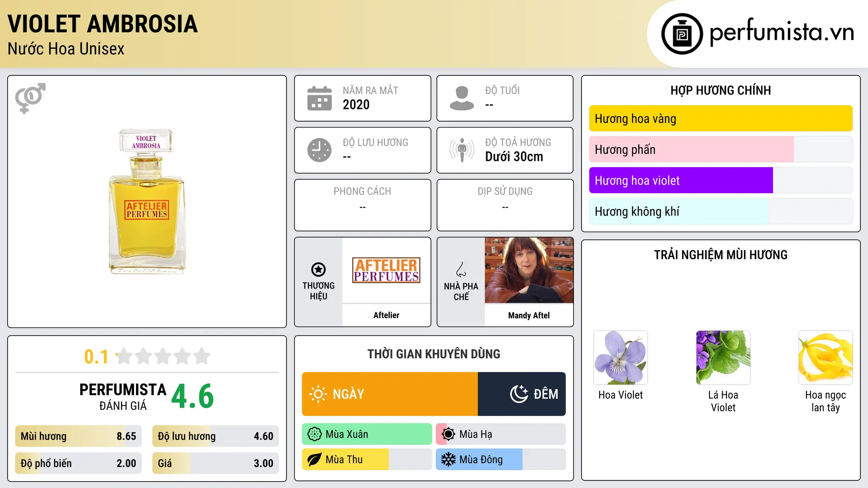Image resolution: width=868 pixels, height=488 pixels.
Task: Click the sillage icon beside Độ toả hương
Action: click(x=462, y=150)
